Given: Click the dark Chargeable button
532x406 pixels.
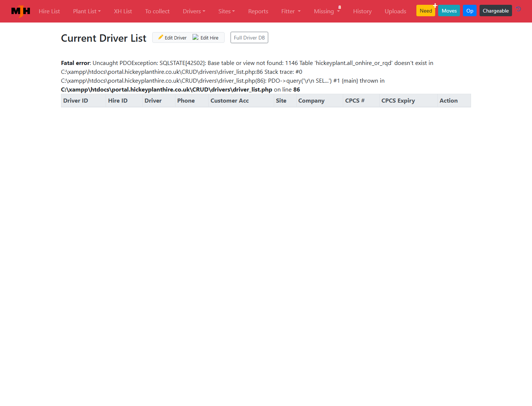Looking at the screenshot, I should (495, 11).
